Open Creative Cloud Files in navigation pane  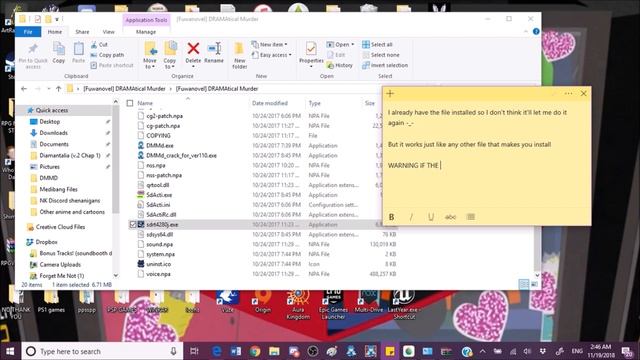point(60,227)
